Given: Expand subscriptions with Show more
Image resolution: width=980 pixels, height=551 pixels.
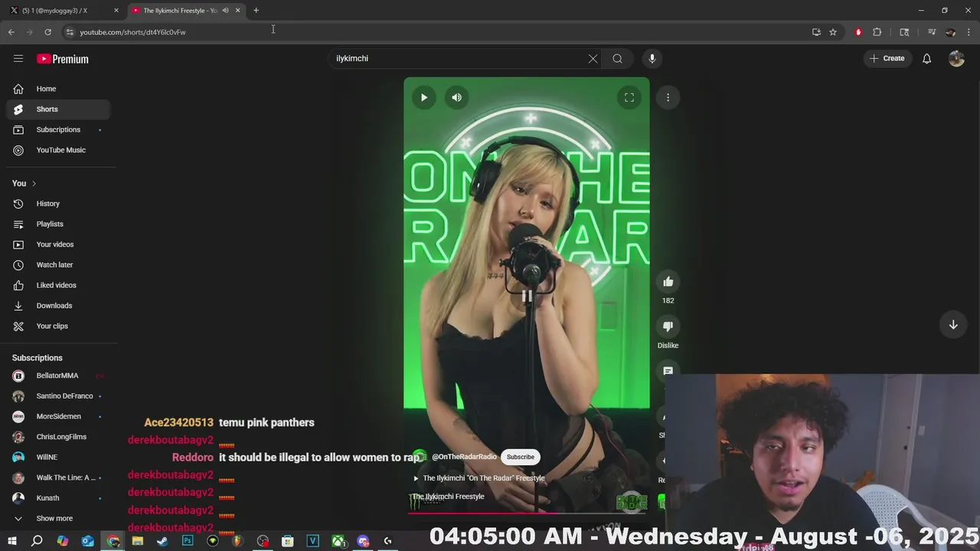Looking at the screenshot, I should [x=58, y=518].
